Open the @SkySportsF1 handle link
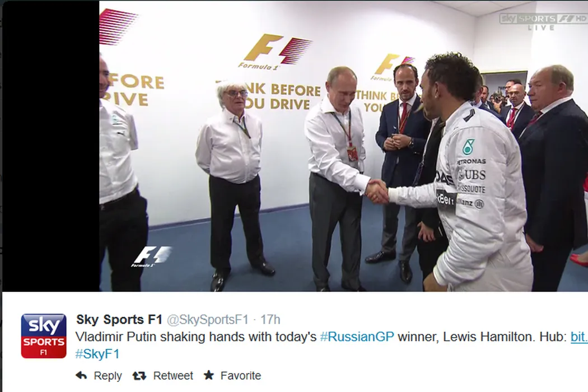The height and width of the screenshot is (392, 588). click(x=207, y=320)
